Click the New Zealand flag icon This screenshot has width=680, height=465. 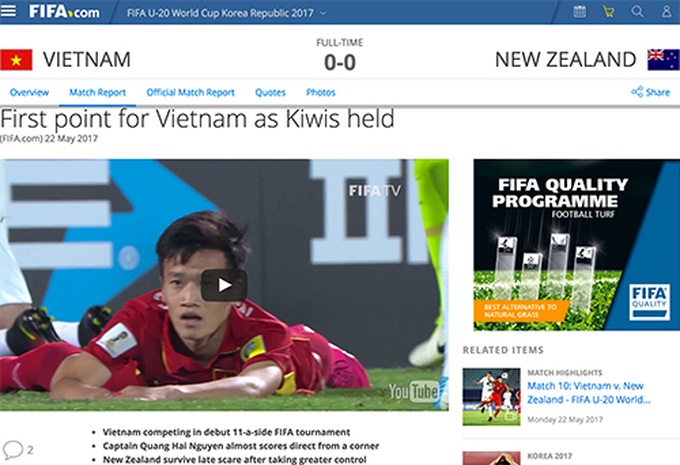click(x=664, y=60)
